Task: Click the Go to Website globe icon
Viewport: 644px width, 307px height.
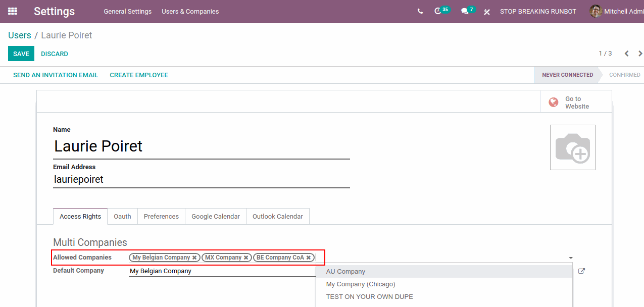Action: (x=554, y=103)
